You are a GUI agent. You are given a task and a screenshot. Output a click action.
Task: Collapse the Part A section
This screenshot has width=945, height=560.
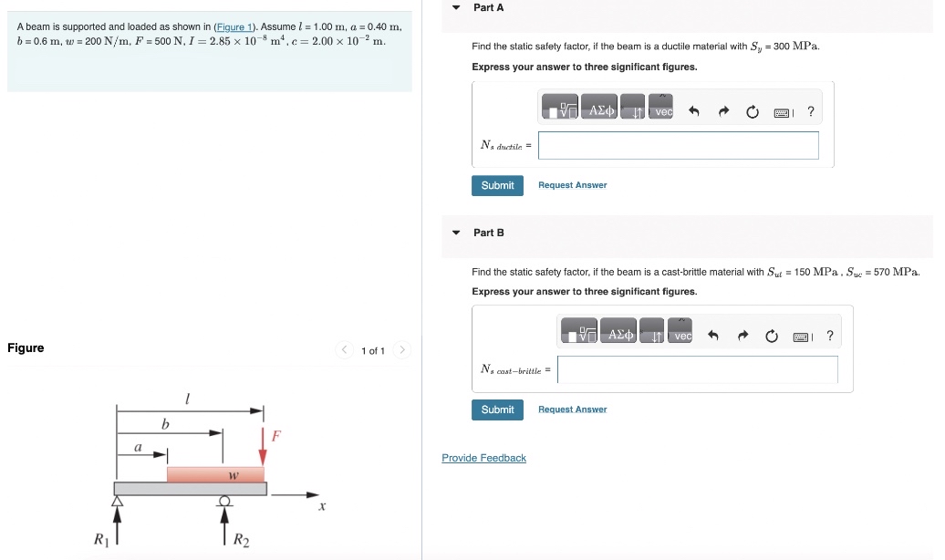pyautogui.click(x=455, y=7)
